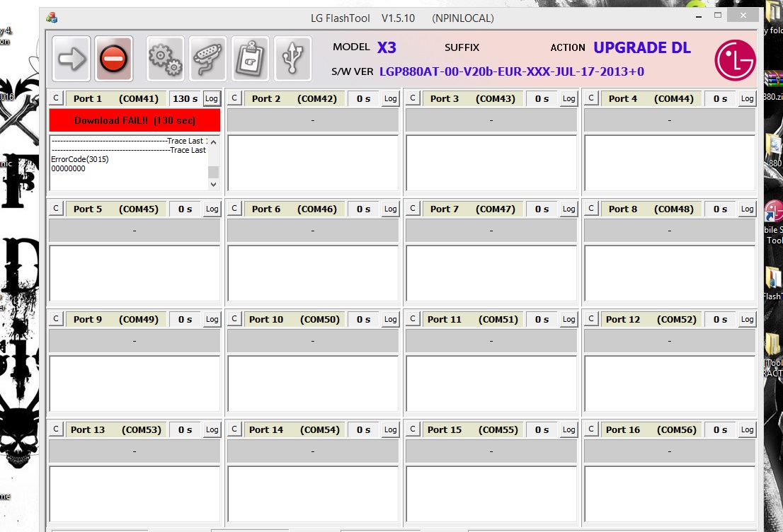Open the Log for Port 3

click(x=568, y=99)
